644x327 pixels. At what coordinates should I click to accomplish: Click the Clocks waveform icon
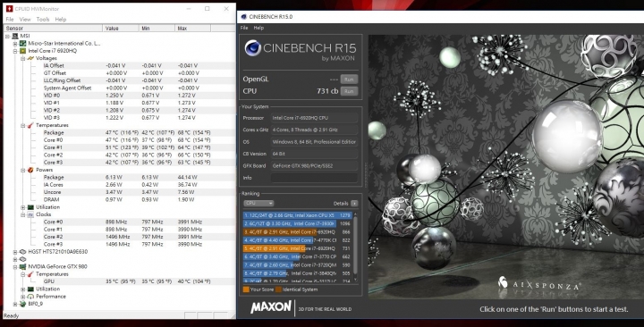pos(30,214)
